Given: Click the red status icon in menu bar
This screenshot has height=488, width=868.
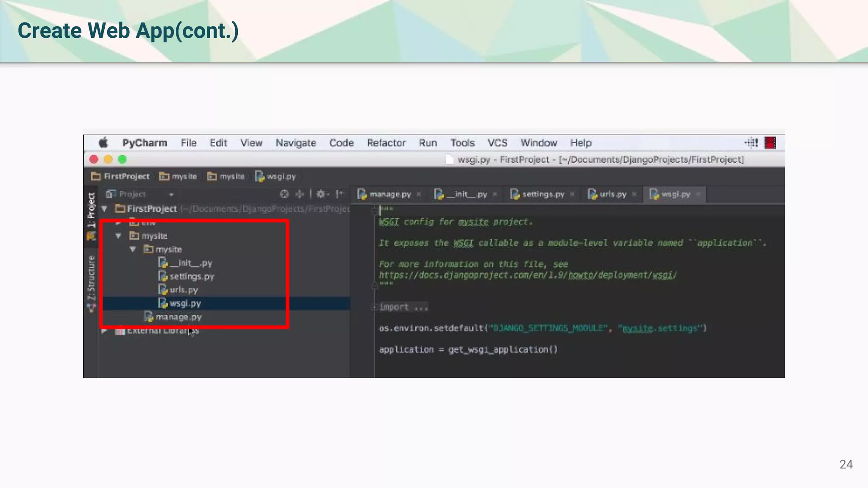Looking at the screenshot, I should (x=770, y=143).
